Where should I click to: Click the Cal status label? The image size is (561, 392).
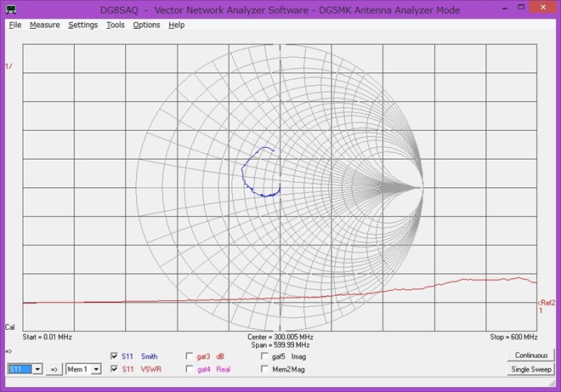click(x=9, y=327)
